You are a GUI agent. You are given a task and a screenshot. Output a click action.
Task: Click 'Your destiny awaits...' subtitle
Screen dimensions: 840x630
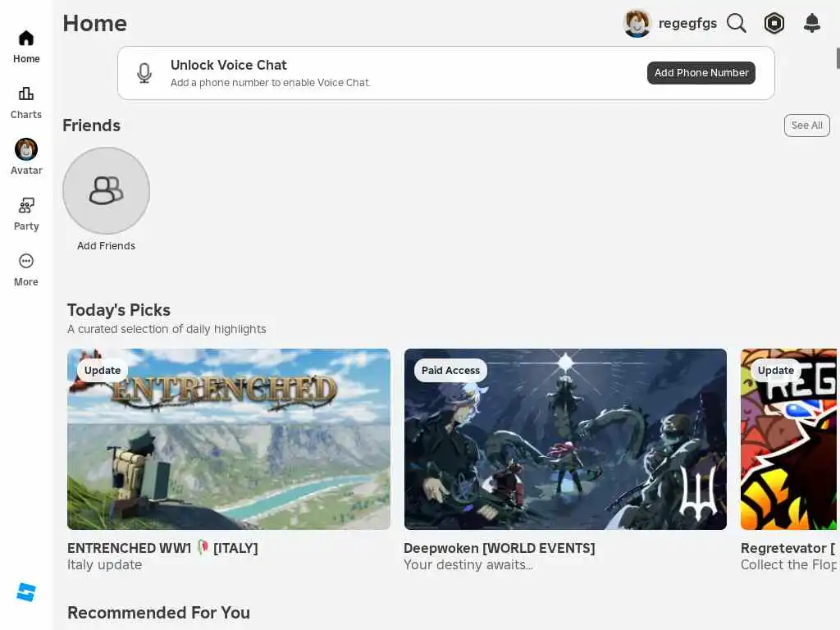click(468, 564)
